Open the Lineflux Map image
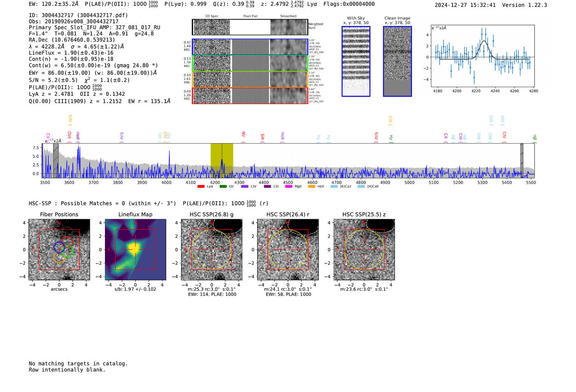Screen dimensions: 576x392 pos(135,250)
